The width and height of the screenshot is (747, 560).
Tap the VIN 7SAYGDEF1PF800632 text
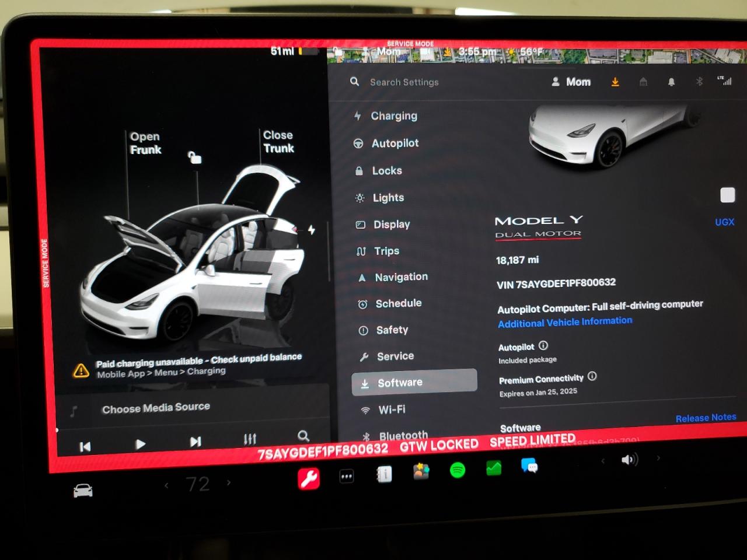click(x=556, y=283)
